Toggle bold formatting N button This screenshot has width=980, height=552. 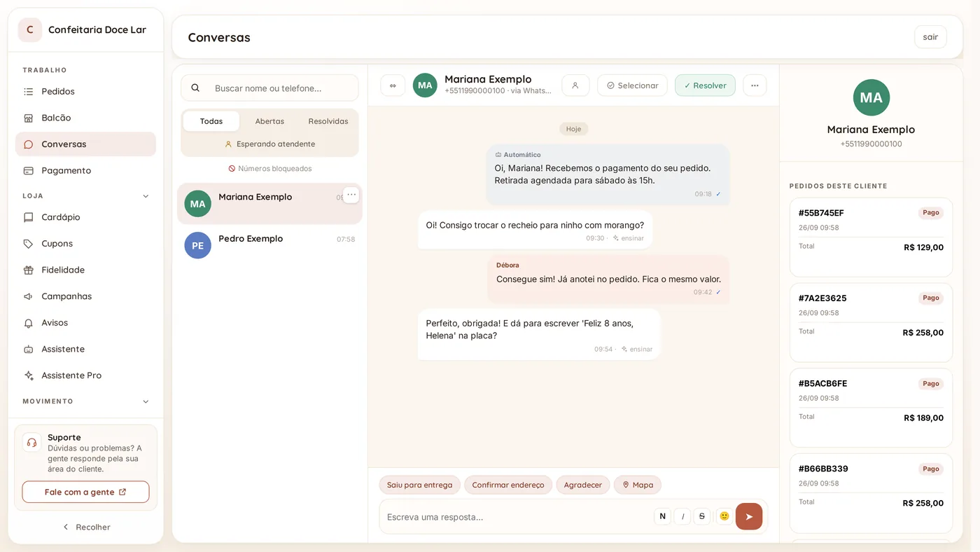click(x=662, y=516)
